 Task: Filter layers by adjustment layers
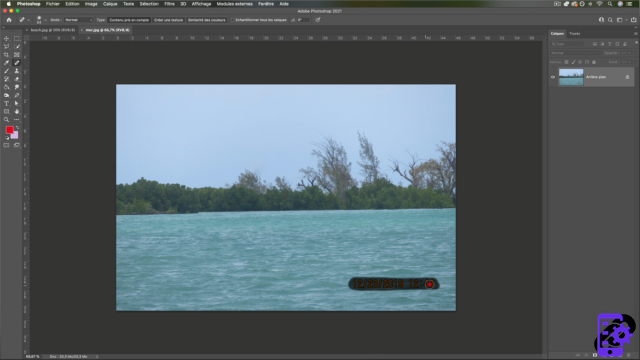point(602,44)
